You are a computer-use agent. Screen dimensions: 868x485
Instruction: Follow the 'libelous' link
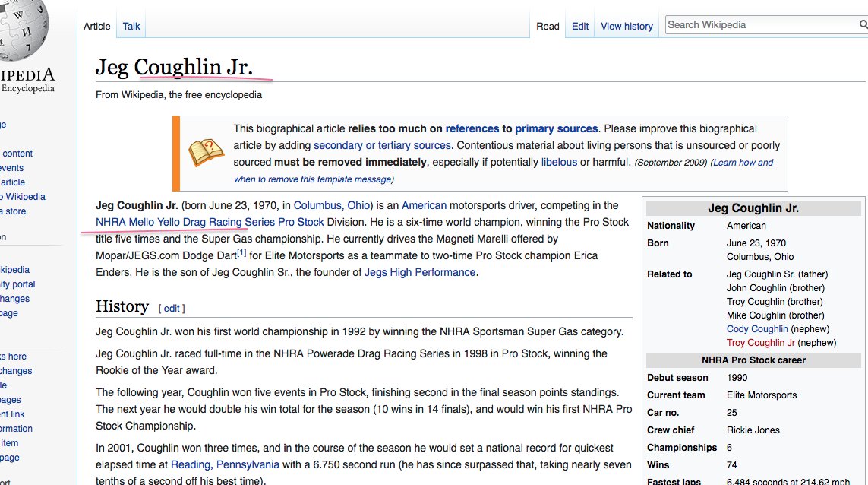tap(559, 162)
